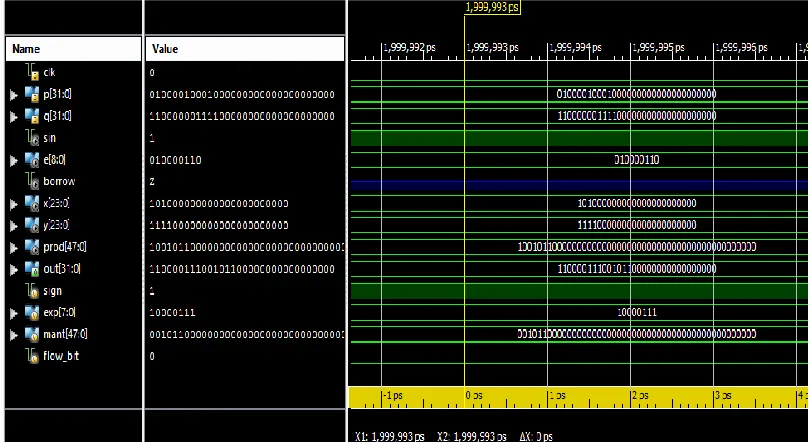Click the q[31:0] bus icon
This screenshot has width=812, height=442.
(32, 116)
